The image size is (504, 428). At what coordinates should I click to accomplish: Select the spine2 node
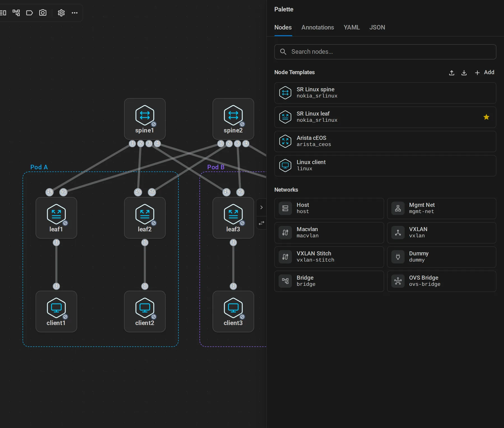click(x=233, y=119)
